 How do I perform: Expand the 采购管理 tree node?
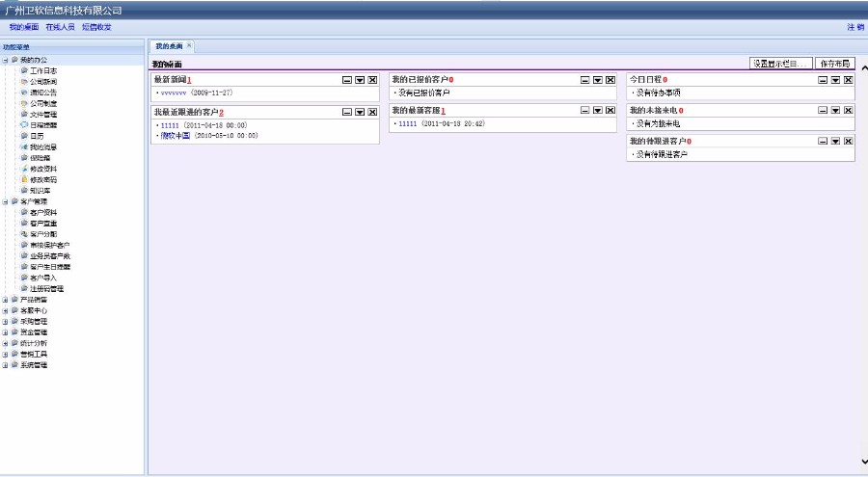(6, 322)
